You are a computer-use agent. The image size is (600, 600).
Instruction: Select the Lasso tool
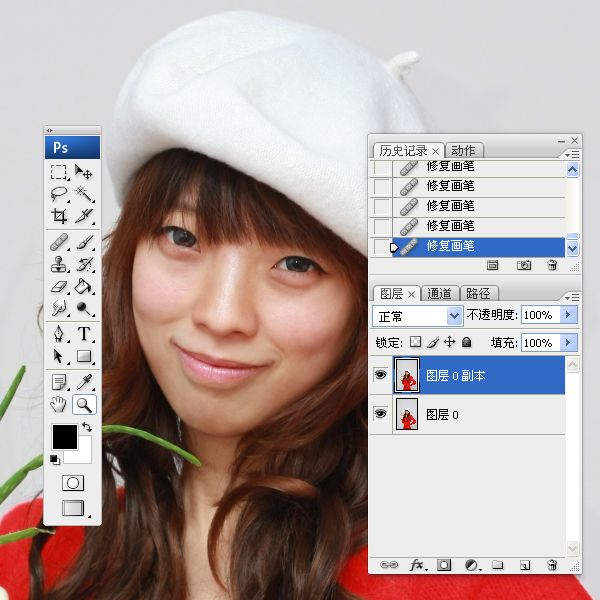point(59,194)
